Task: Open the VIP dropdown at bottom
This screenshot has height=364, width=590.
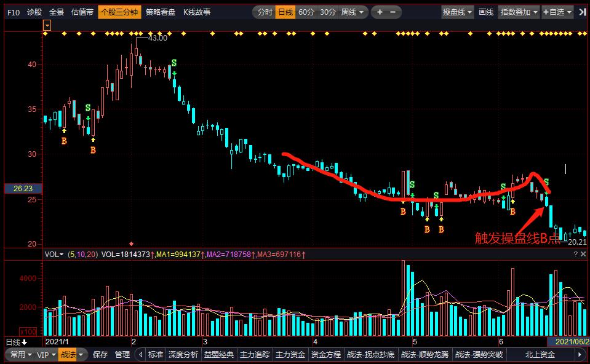Action: point(46,354)
